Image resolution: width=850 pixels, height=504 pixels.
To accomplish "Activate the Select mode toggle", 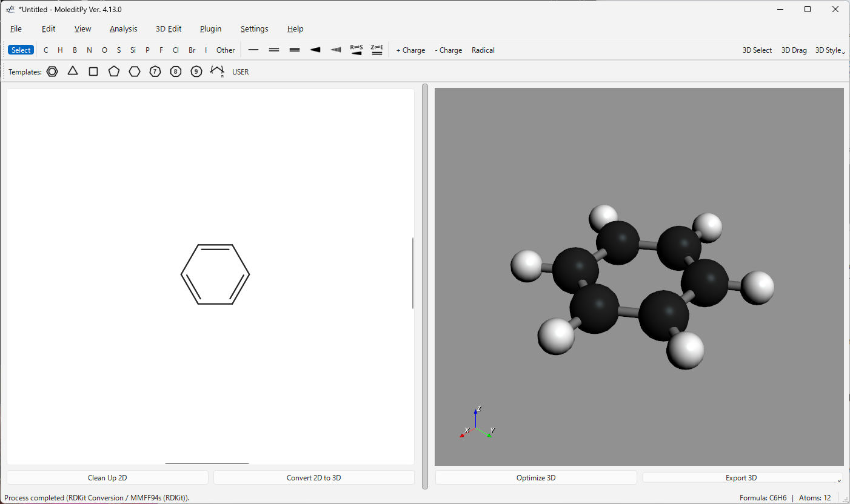I will [x=21, y=50].
